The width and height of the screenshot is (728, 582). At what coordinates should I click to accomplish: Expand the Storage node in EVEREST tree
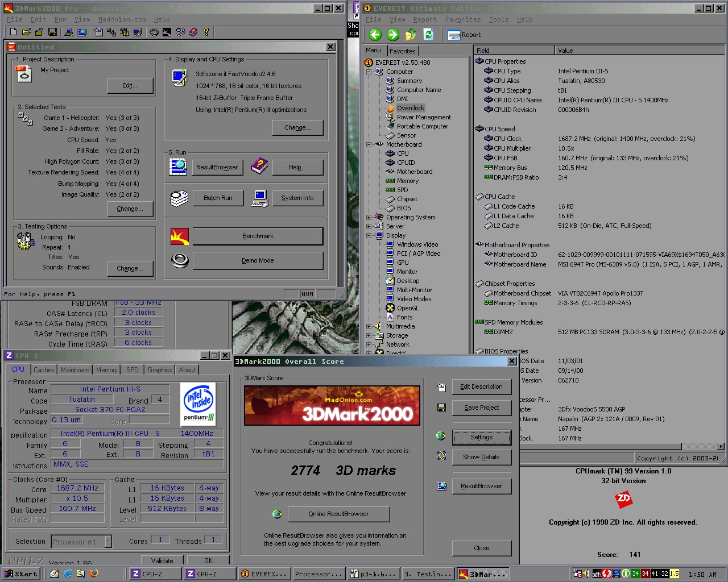(x=369, y=335)
